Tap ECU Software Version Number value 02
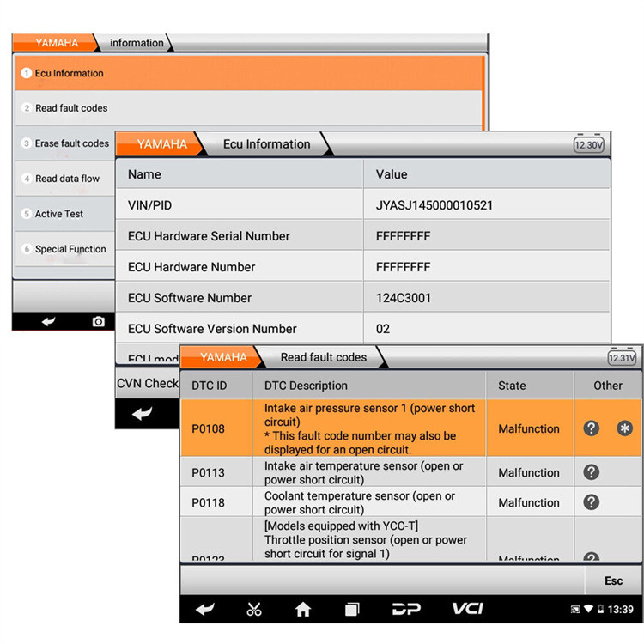Image resolution: width=644 pixels, height=644 pixels. click(383, 329)
